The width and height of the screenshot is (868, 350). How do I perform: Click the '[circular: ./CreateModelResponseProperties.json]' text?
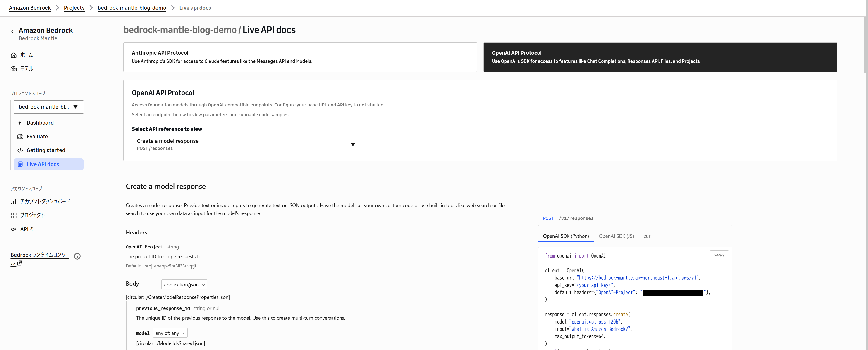click(178, 297)
